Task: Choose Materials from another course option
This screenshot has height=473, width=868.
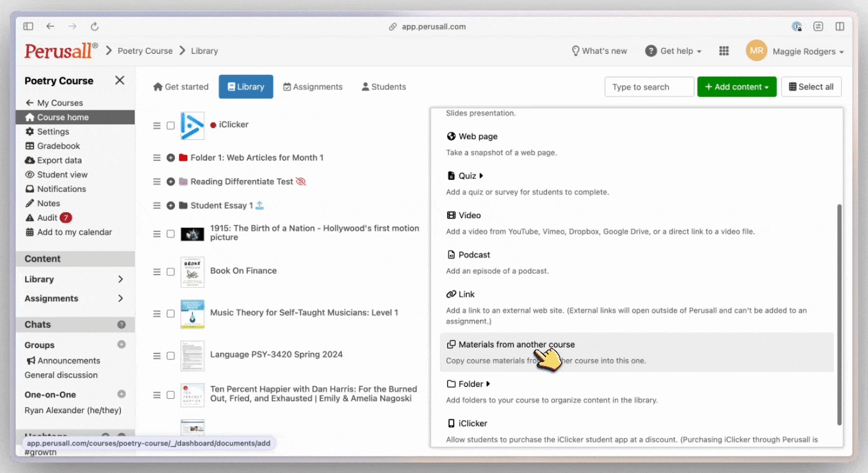Action: tap(516, 344)
